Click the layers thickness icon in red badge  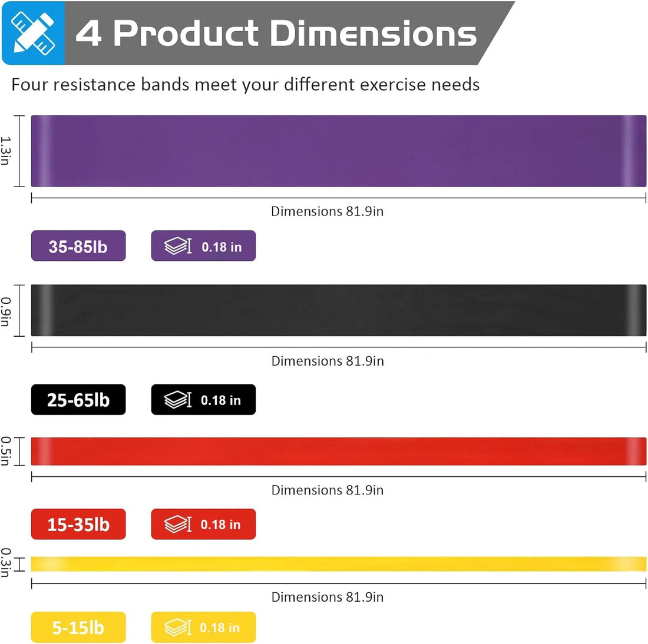(x=177, y=525)
